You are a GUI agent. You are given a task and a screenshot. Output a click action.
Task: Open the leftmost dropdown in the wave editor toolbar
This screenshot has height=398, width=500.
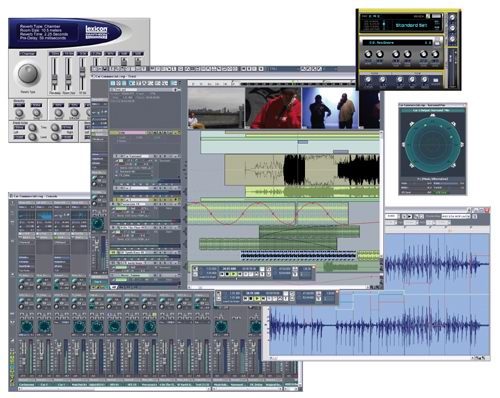[392, 217]
